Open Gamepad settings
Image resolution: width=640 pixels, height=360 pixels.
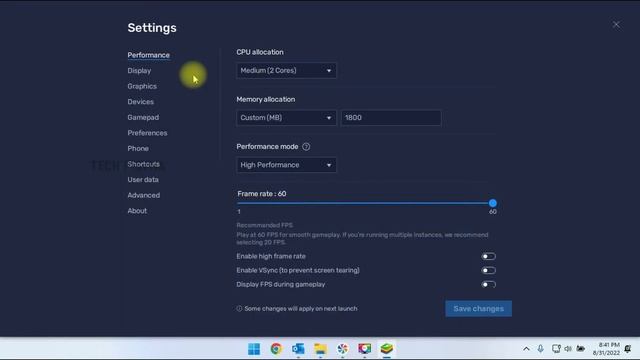[x=143, y=117]
